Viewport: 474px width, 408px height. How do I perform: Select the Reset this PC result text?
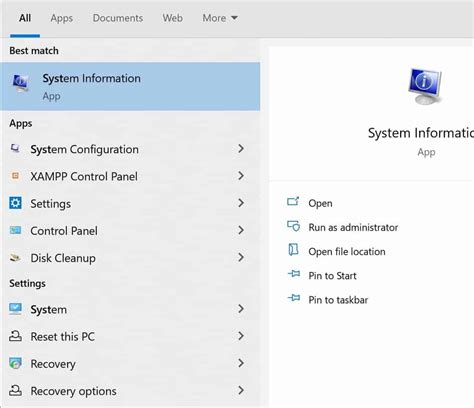pyautogui.click(x=63, y=337)
